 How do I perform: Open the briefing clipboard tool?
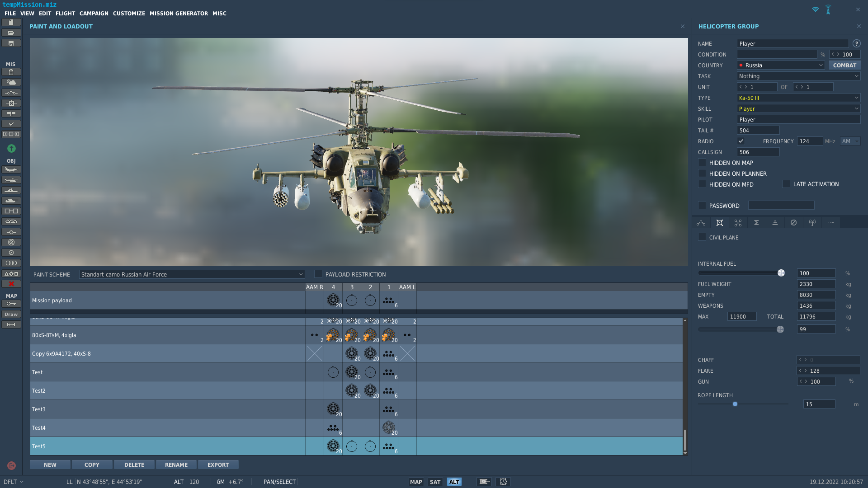point(11,72)
